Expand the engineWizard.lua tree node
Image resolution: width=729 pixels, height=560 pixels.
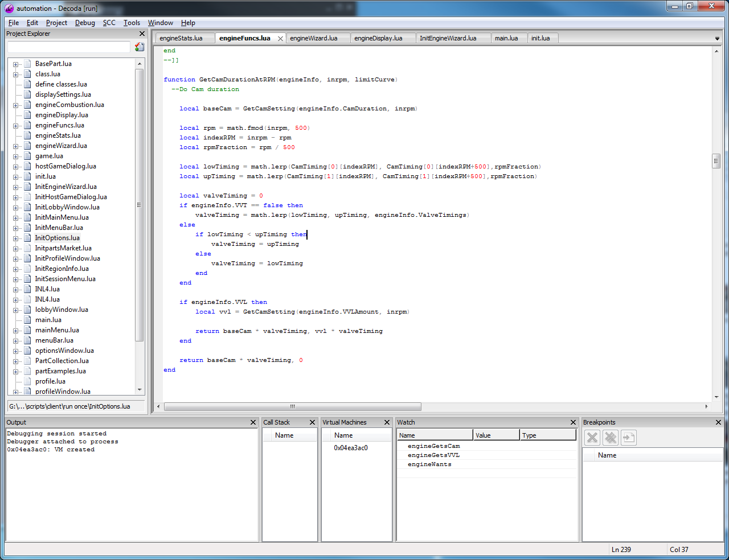click(16, 146)
